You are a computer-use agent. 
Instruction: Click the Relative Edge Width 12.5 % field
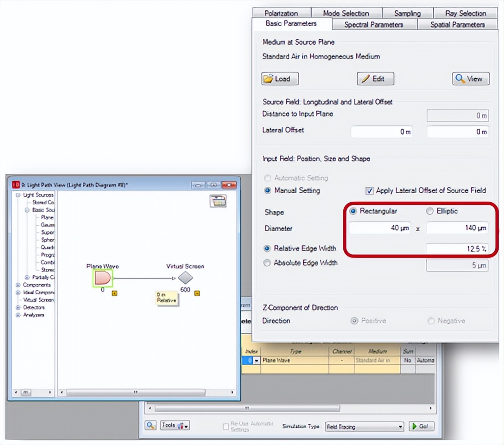[457, 249]
